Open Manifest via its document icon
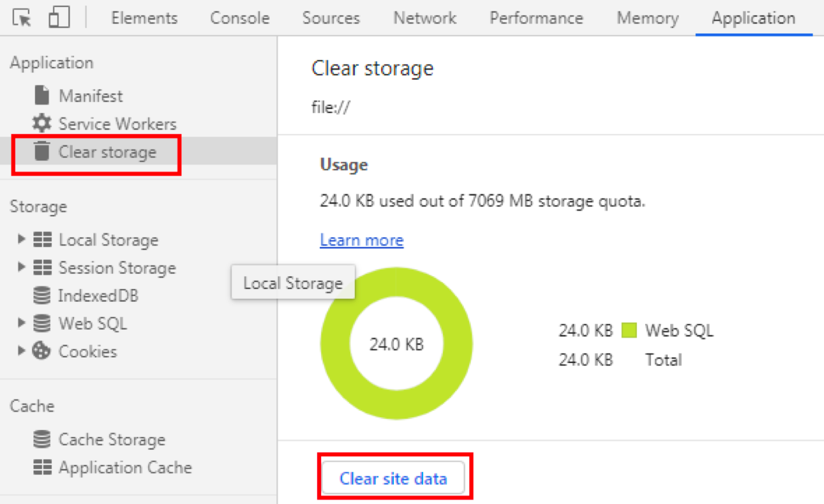The height and width of the screenshot is (504, 824). click(x=41, y=96)
